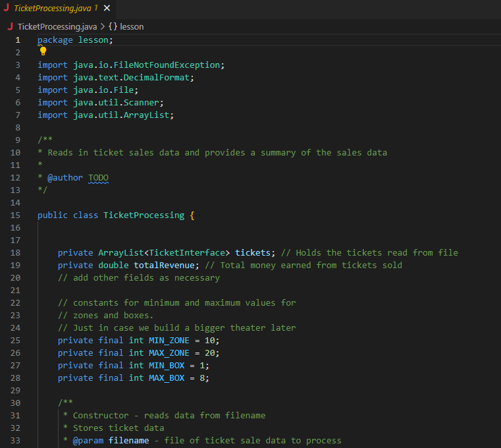The image size is (501, 448).
Task: Close the TicketProcessing.java tab
Action: pyautogui.click(x=107, y=8)
